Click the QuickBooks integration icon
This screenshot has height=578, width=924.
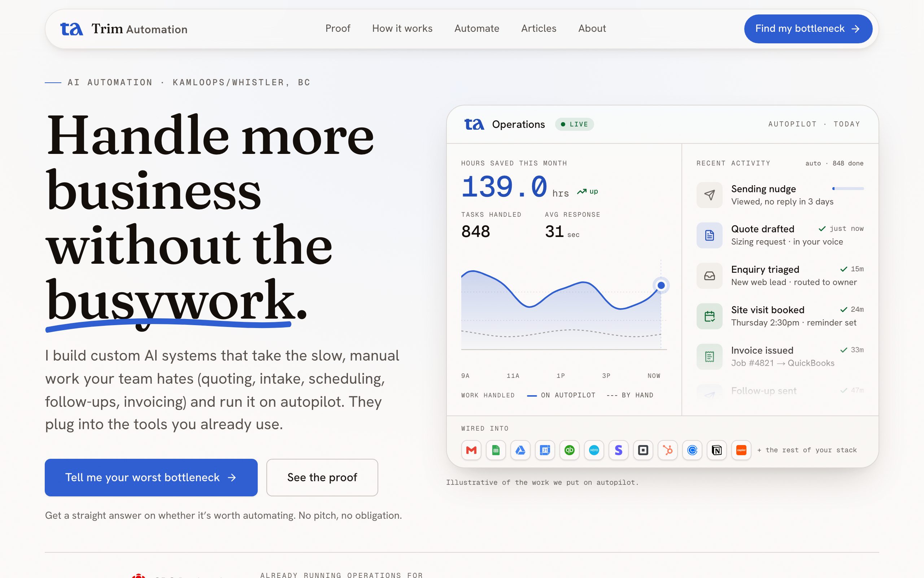(569, 450)
